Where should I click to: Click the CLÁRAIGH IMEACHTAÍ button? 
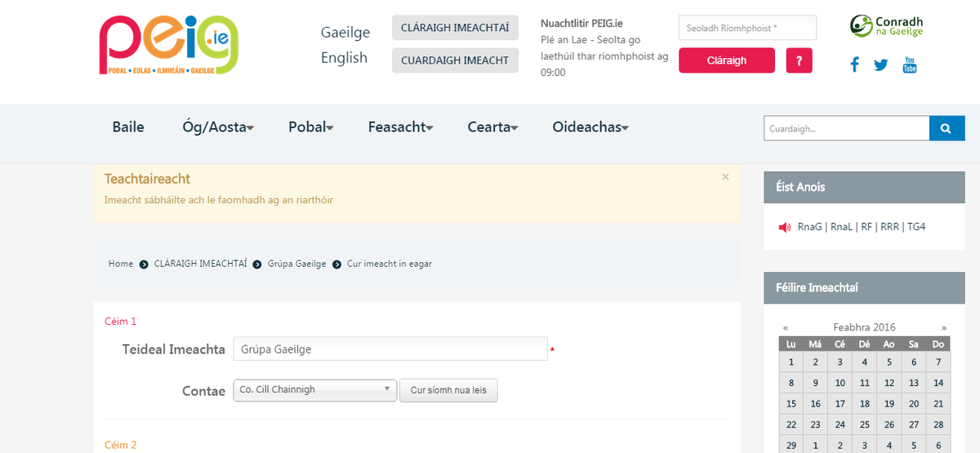[x=456, y=27]
